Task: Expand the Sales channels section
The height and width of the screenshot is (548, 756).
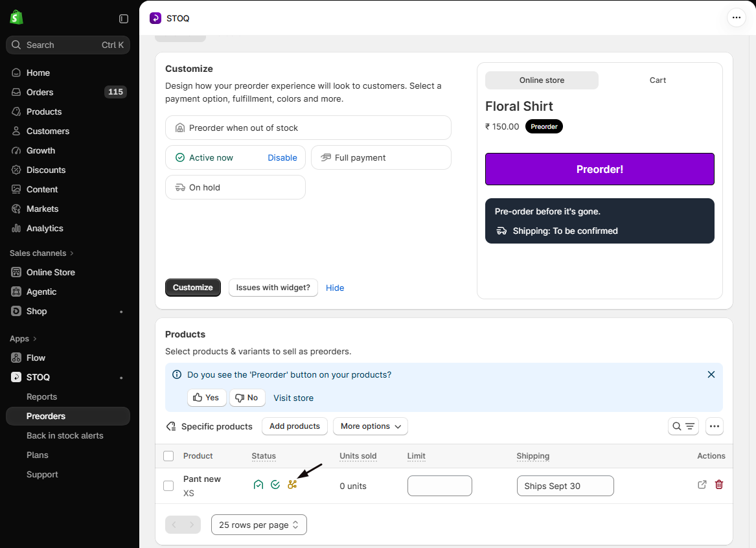Action: [42, 253]
